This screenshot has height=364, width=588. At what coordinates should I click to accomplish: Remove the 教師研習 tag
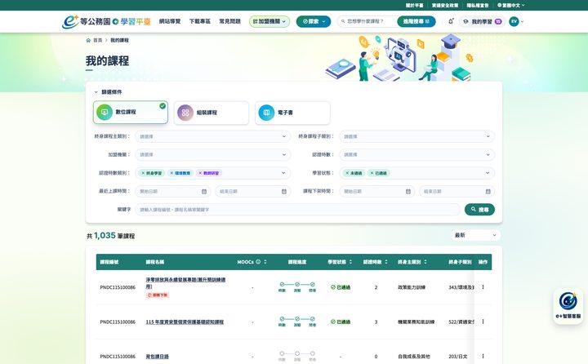click(x=200, y=173)
